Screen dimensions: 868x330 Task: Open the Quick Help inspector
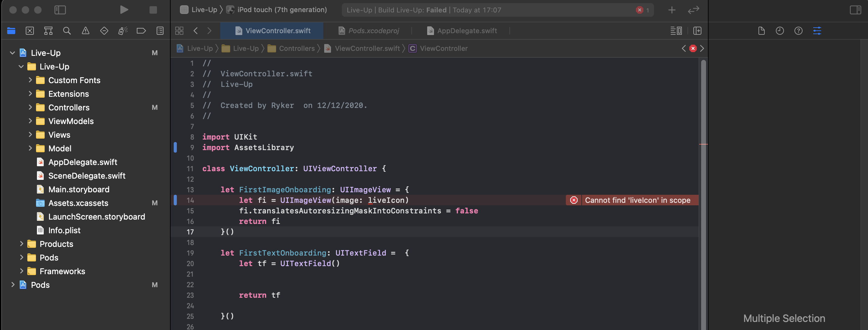pyautogui.click(x=798, y=31)
